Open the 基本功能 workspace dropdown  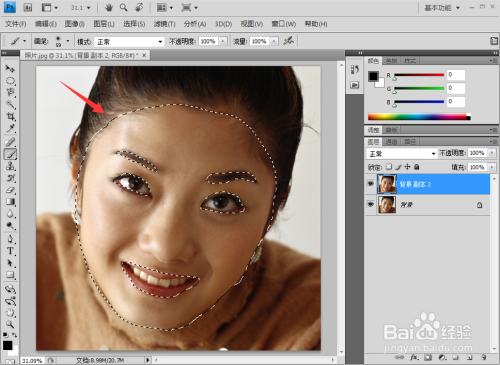(x=442, y=8)
